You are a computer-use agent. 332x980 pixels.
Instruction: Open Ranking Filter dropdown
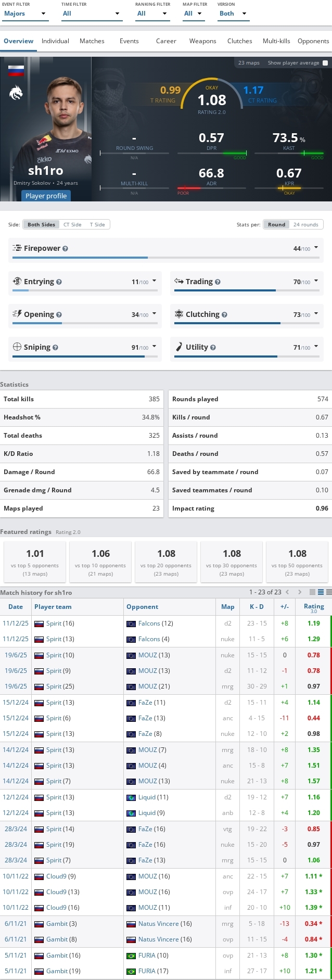152,14
